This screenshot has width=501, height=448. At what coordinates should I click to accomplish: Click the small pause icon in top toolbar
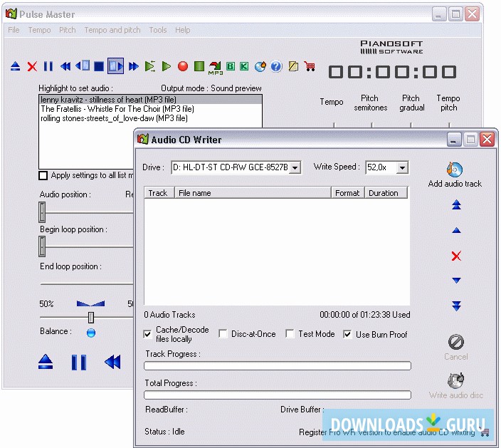click(48, 66)
